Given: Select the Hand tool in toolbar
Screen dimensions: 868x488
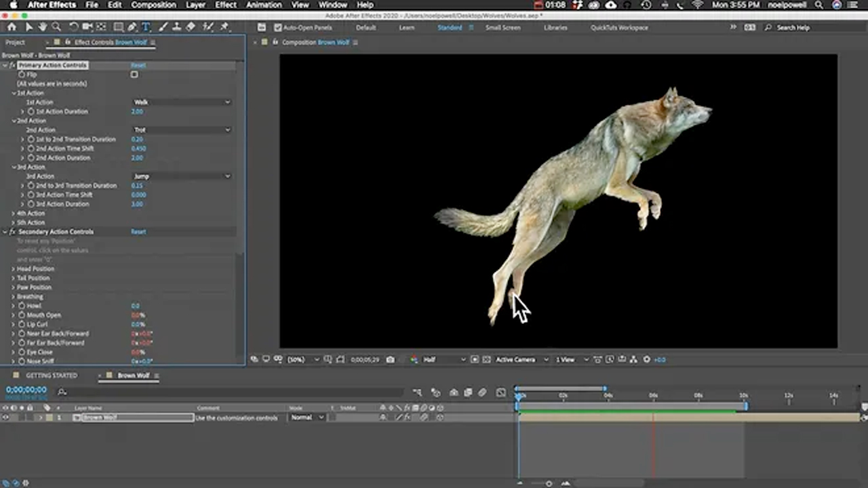Looking at the screenshot, I should point(43,27).
